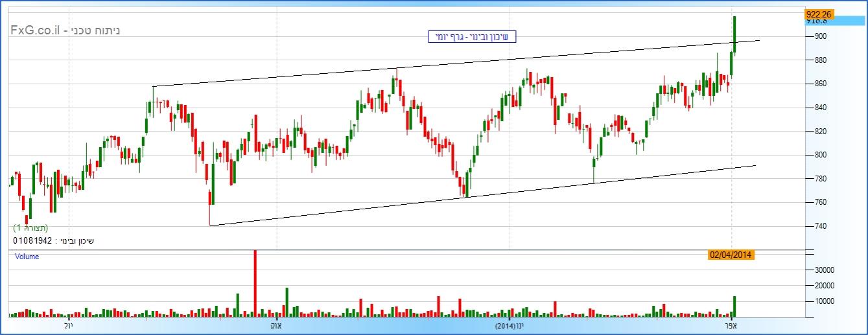Click the orange 922.26 price tag
Screen dimensions: 868x335
click(x=819, y=14)
